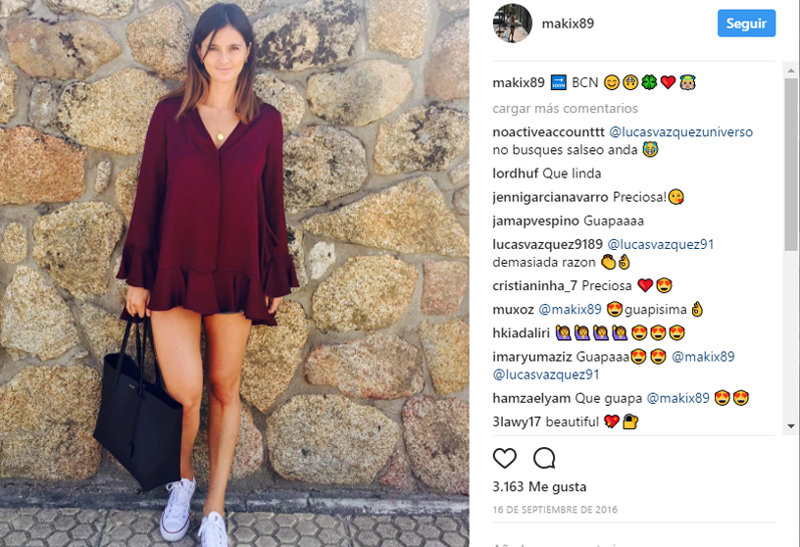View the 3.163 Me gusta likes list
This screenshot has height=547, width=800.
pyautogui.click(x=539, y=487)
